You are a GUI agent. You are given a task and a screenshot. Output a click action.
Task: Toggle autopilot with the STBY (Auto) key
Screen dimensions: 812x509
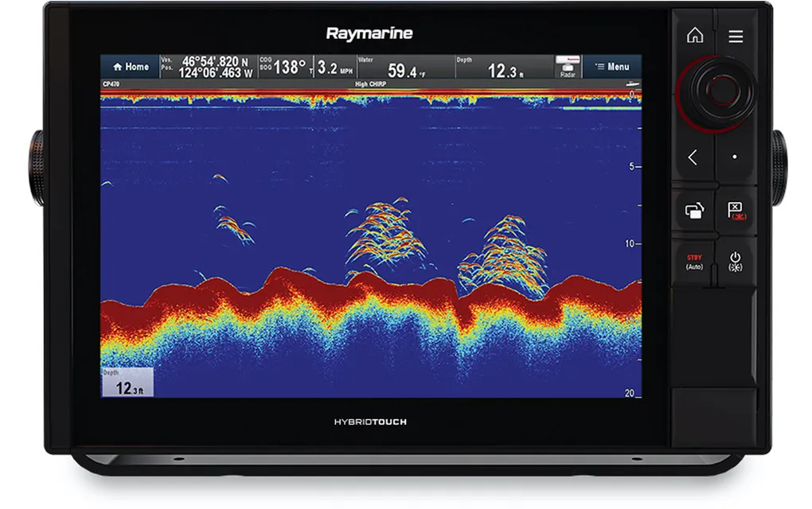click(694, 261)
